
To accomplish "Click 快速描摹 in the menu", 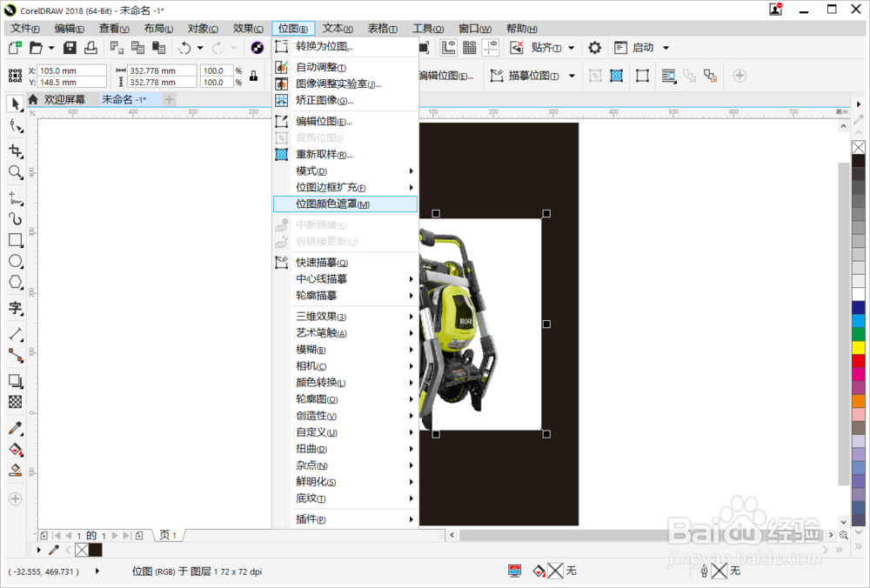I will coord(345,262).
